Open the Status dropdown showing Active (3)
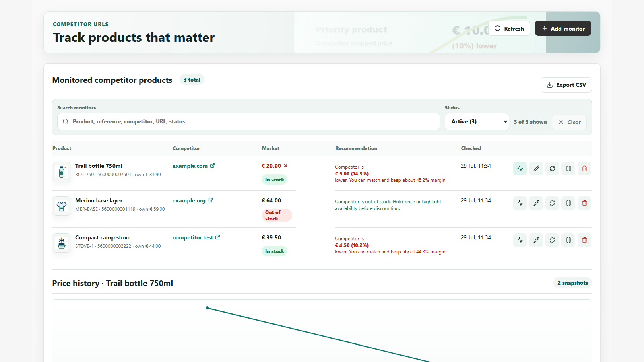This screenshot has width=644, height=362. click(x=477, y=121)
